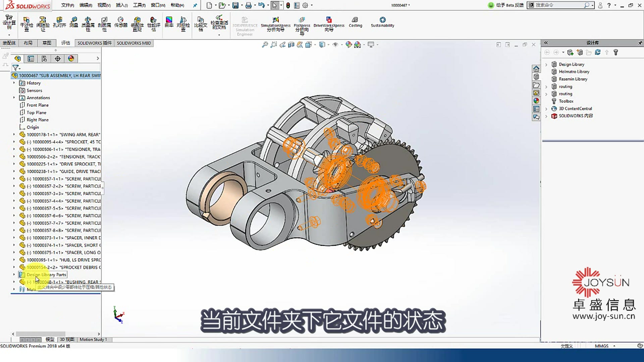Image resolution: width=644 pixels, height=362 pixels.
Task: Pin the Design Library (设计库) panel
Action: [640, 43]
